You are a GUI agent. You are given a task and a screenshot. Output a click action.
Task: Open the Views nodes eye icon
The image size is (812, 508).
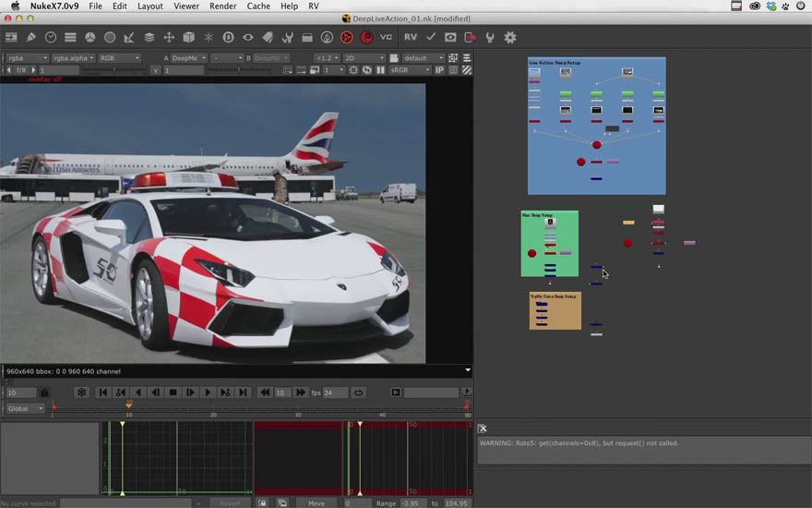point(248,37)
